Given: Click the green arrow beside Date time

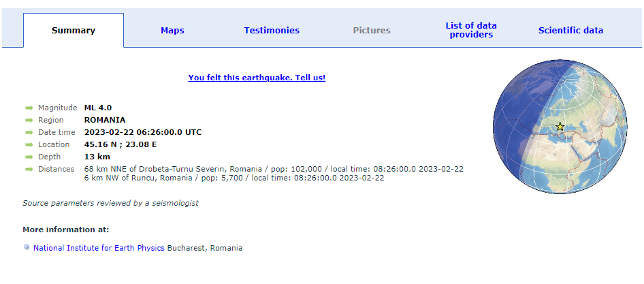Looking at the screenshot, I should [29, 132].
